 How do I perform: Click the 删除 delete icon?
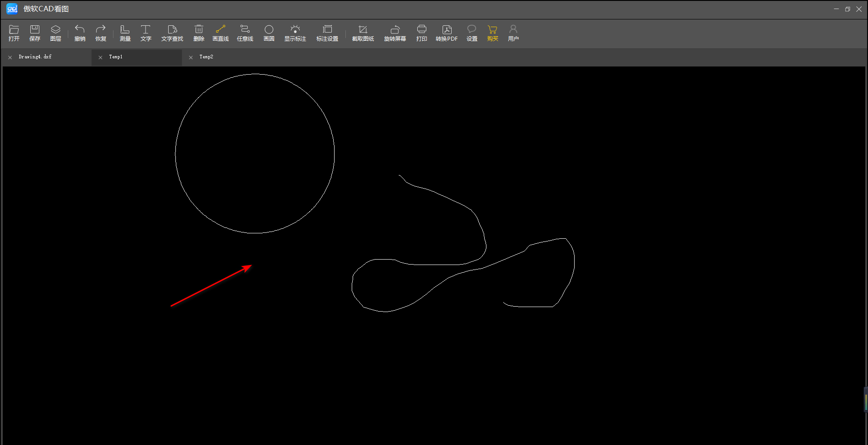coord(199,33)
